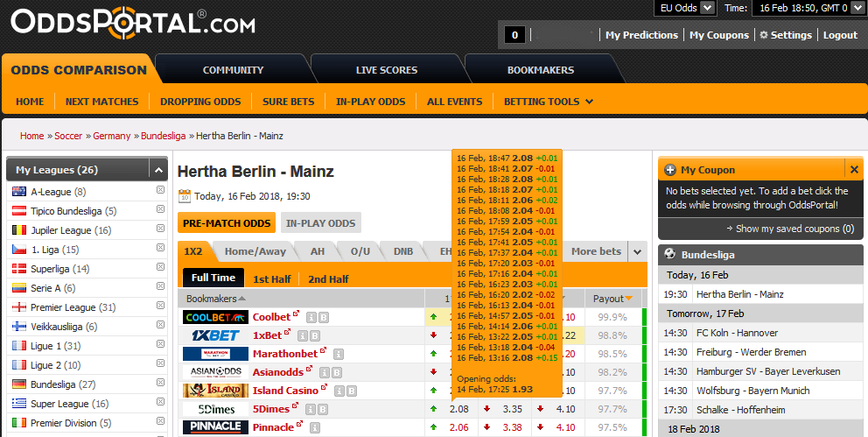Select the 1st Half tab
This screenshot has width=868, height=437.
[272, 279]
